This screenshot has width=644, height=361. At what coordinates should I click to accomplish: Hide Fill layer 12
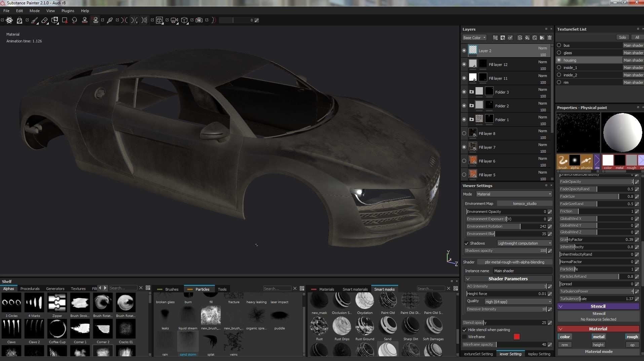(464, 64)
